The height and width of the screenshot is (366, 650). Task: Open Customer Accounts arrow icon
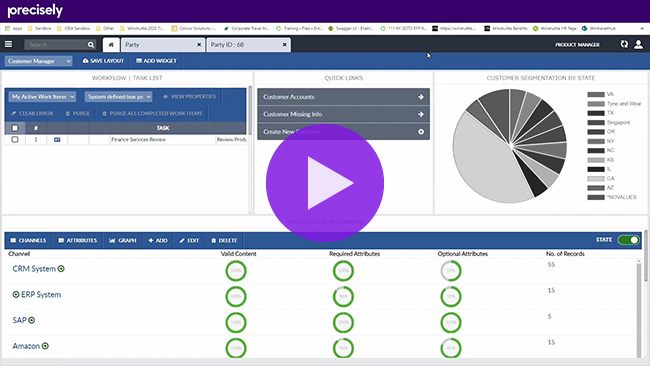click(x=421, y=97)
